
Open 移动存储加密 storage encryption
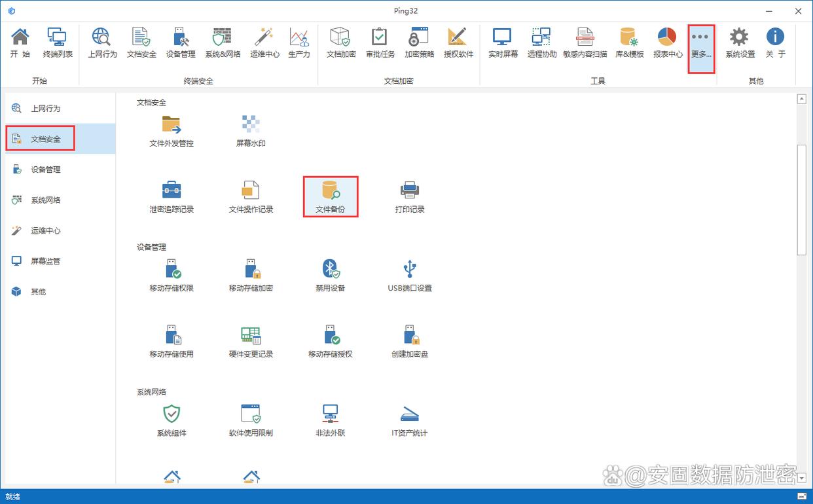tap(251, 274)
